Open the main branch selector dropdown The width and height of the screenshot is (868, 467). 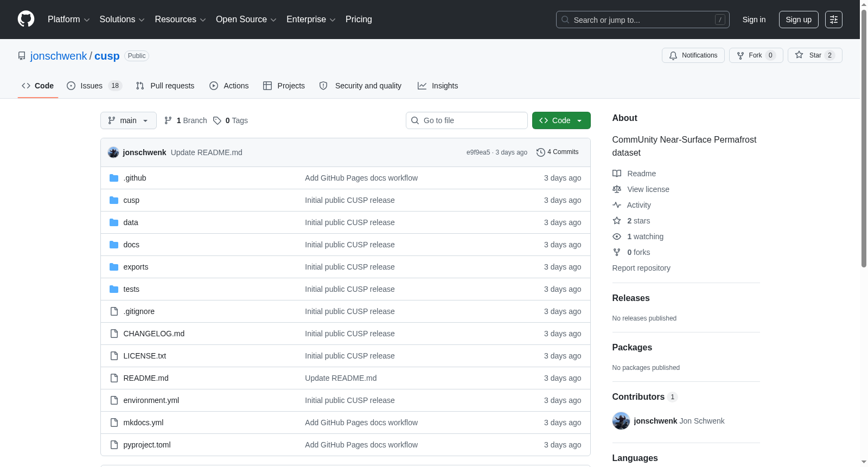129,120
